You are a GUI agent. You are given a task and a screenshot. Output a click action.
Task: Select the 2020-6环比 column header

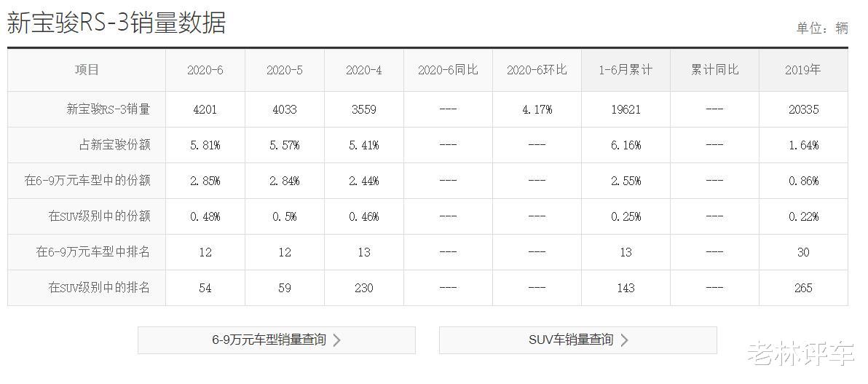(537, 70)
